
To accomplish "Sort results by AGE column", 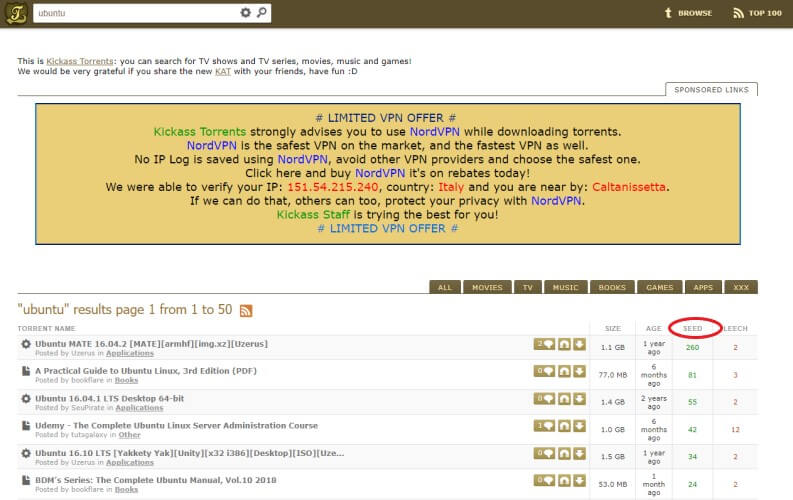I will pyautogui.click(x=653, y=329).
